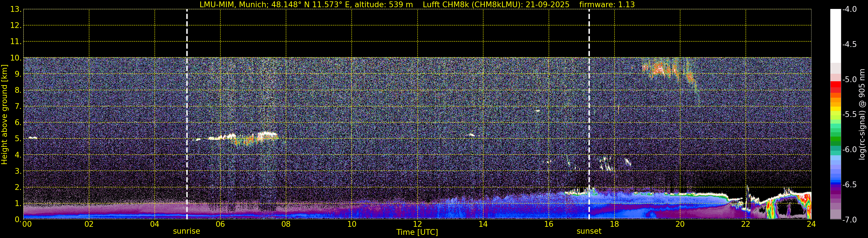Click the height-axis tick label "11."
868x238 pixels.
tap(16, 42)
